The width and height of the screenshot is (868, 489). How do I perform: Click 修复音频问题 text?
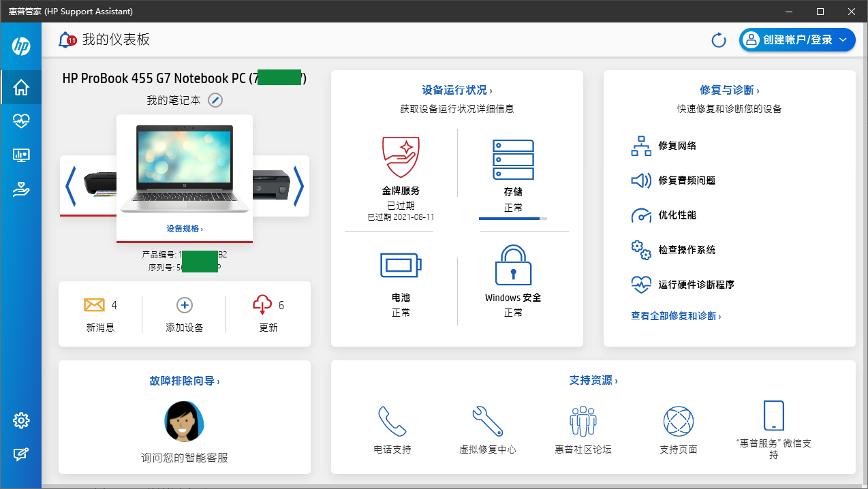687,180
